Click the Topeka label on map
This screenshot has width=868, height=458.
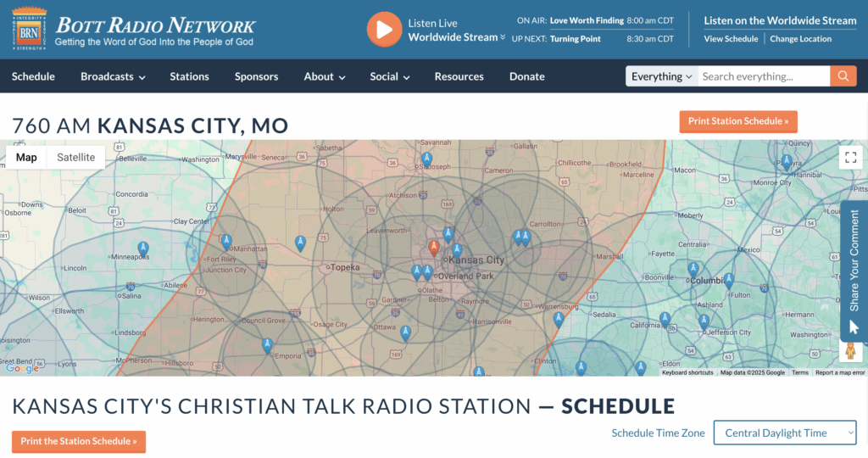[345, 267]
